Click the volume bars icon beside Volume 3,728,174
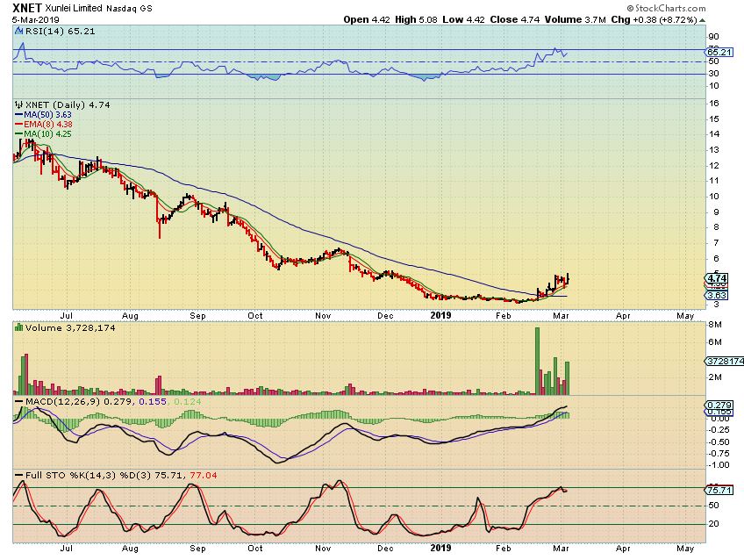744x560 pixels. coord(19,327)
